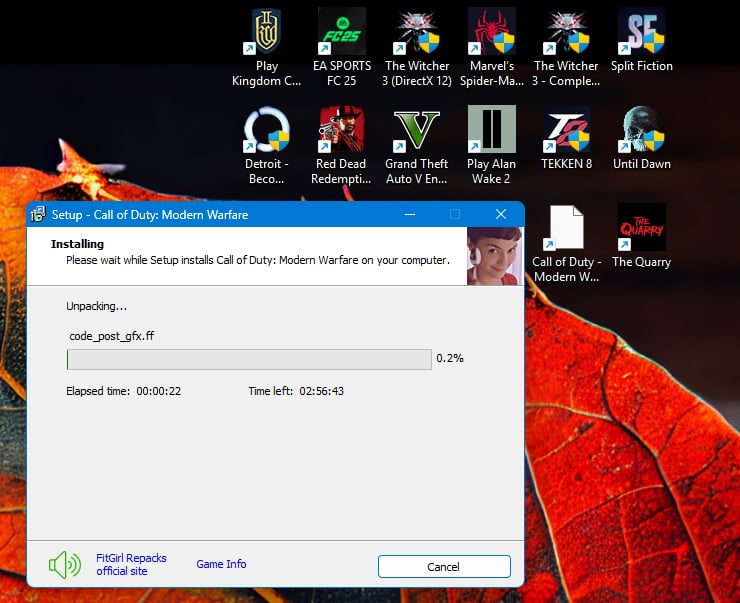The image size is (740, 603).
Task: Open TEKKEN 8 desktop shortcut
Action: click(x=566, y=138)
